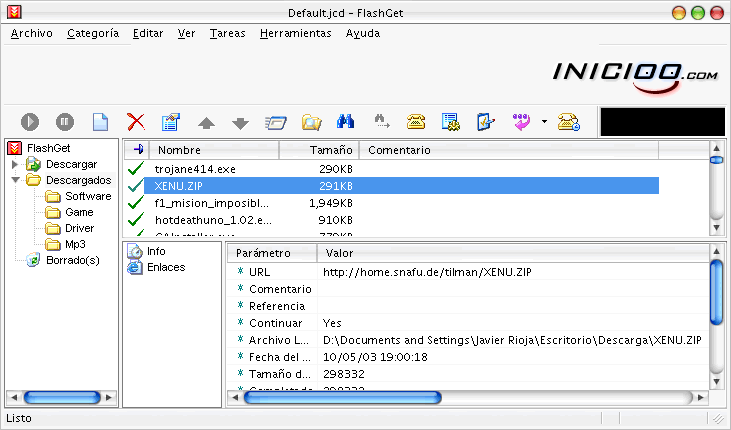The width and height of the screenshot is (731, 430).
Task: Click the status bar resize grip
Action: point(718,419)
